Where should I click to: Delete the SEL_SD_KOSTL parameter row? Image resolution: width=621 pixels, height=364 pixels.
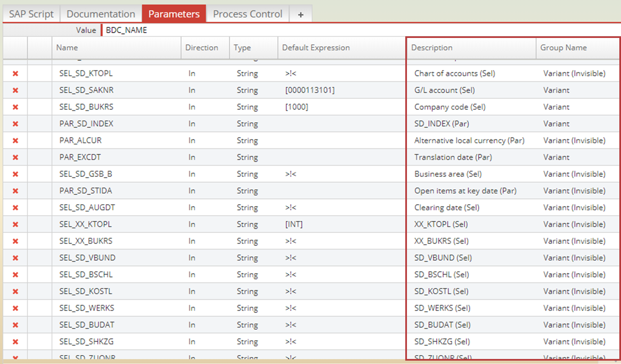[15, 292]
